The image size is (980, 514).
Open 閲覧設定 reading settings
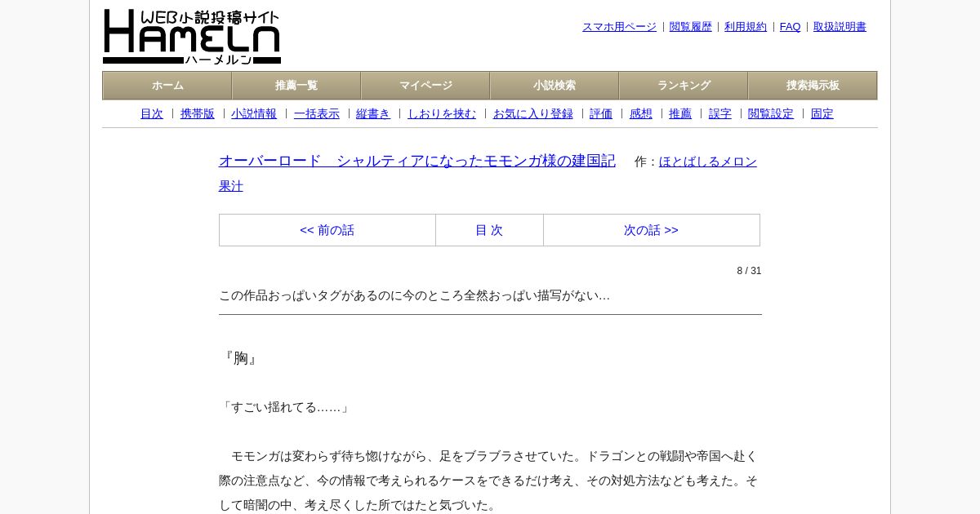[771, 114]
